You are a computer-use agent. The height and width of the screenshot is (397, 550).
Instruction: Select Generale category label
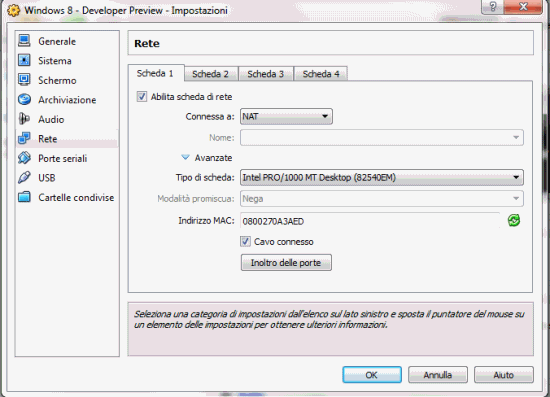(x=57, y=41)
